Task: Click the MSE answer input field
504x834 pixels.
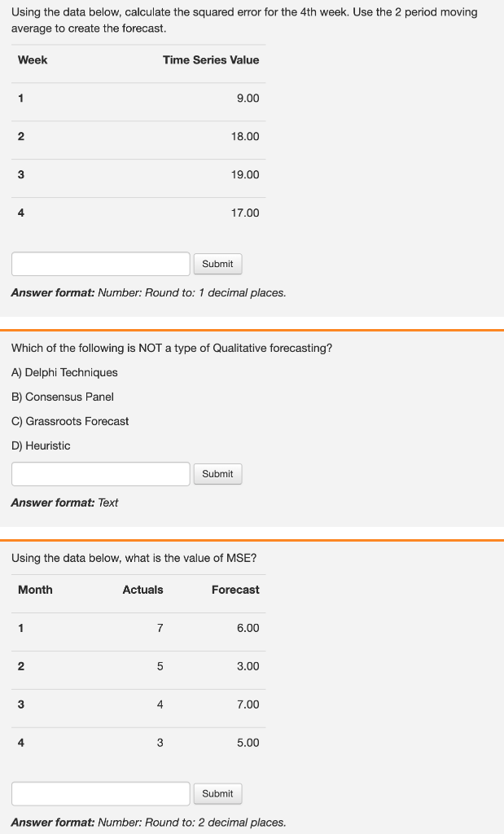Action: click(100, 793)
